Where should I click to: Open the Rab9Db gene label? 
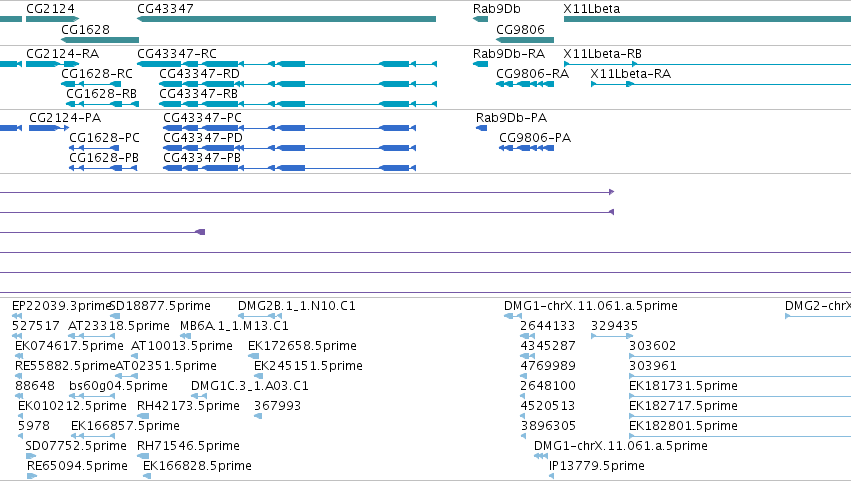click(x=497, y=9)
